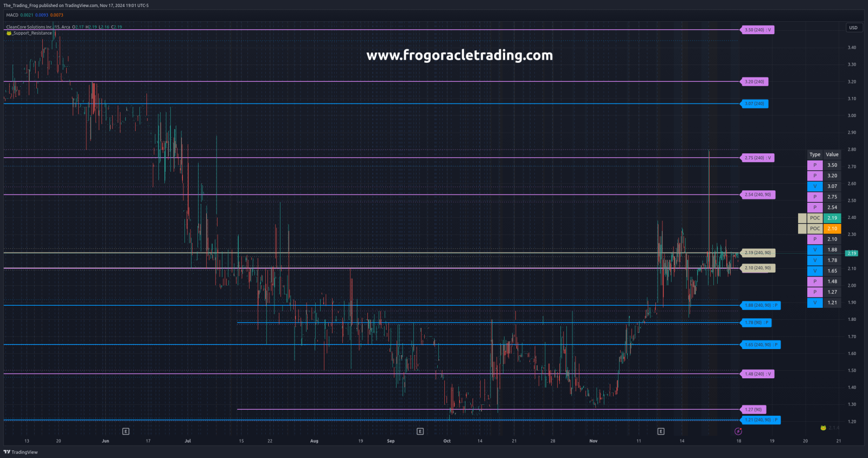Click the frog icon beside version 2.1.4

pos(823,428)
